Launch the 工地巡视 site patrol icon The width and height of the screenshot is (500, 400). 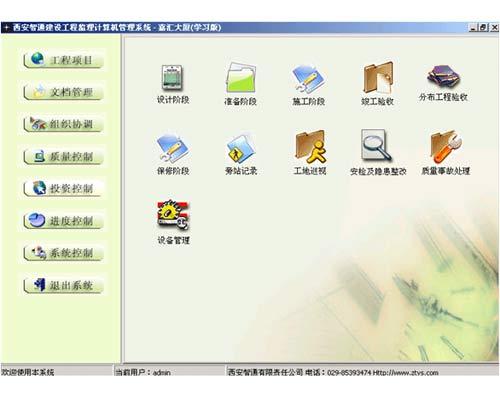310,153
